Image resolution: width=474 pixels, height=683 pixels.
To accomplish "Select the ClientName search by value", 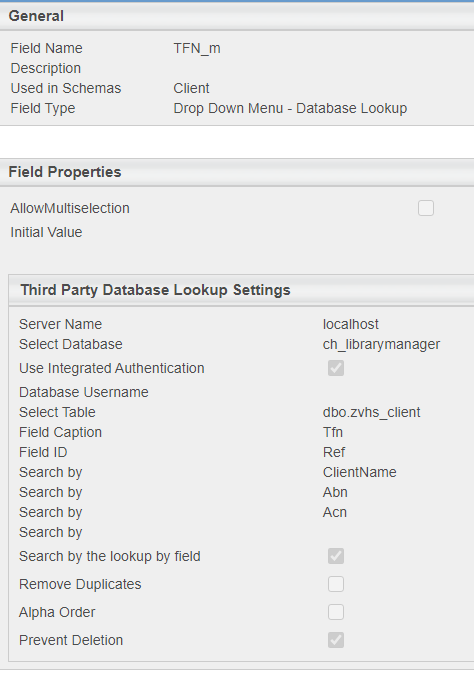I will click(x=359, y=472).
